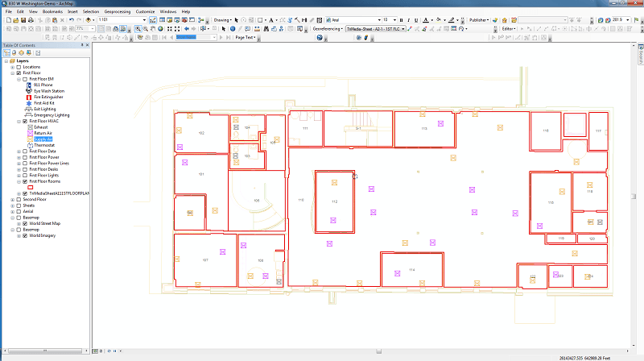The image size is (644, 361).
Task: Open the Editor toolbar icon next to scale box
Action: 153,19
